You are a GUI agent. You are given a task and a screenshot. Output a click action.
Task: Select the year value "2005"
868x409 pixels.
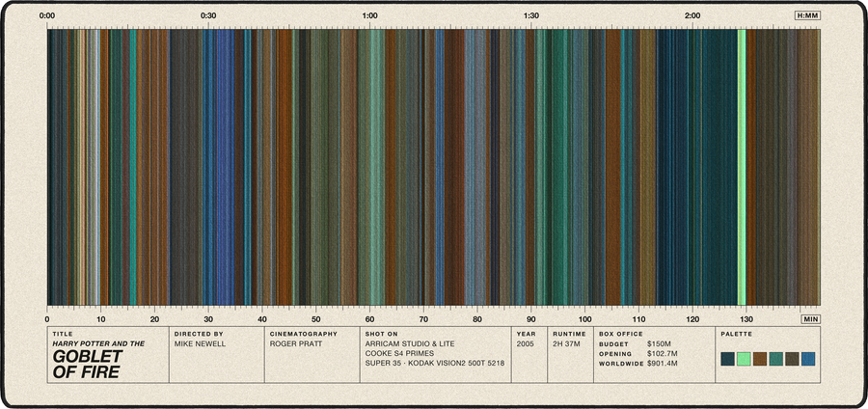click(526, 343)
